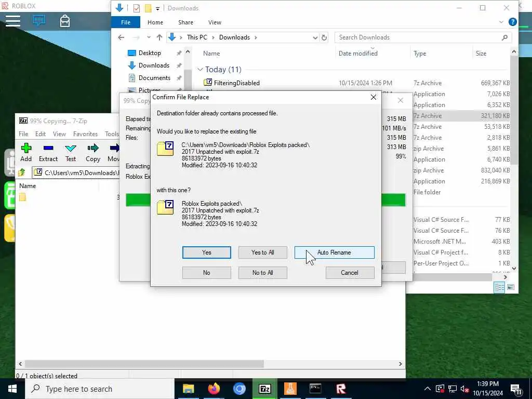Click the 7-Zip Copy toolbar icon

coord(92,152)
